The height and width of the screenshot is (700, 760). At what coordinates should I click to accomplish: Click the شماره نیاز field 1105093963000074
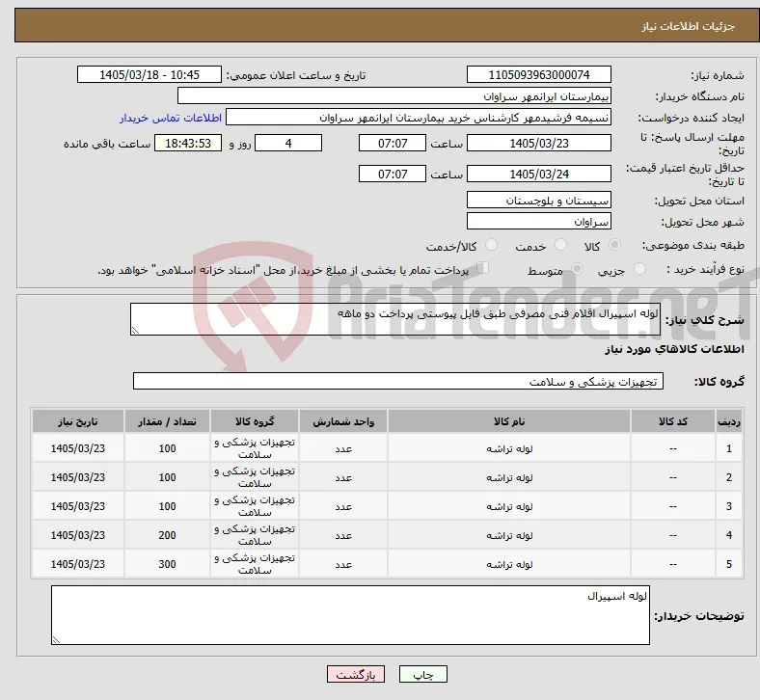[539, 74]
